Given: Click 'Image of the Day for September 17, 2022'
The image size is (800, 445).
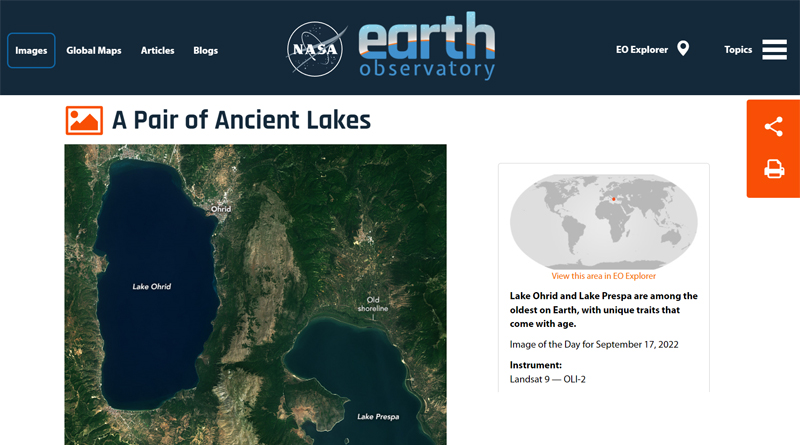Looking at the screenshot, I should (594, 344).
